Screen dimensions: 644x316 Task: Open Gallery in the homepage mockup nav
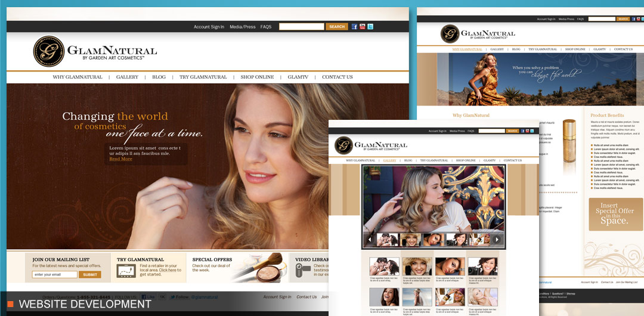point(127,78)
